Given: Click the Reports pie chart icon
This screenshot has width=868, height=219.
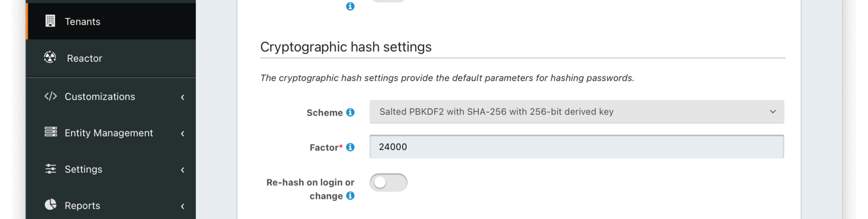Looking at the screenshot, I should pyautogui.click(x=50, y=204).
